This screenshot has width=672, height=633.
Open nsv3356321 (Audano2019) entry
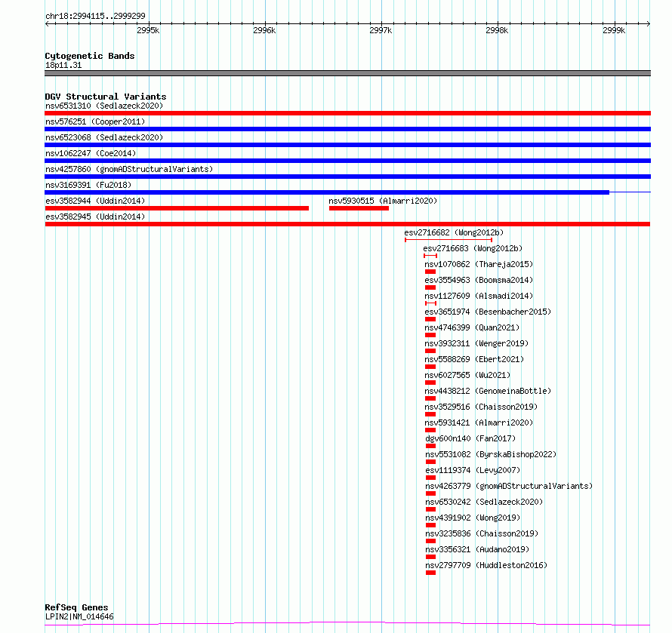(x=477, y=549)
